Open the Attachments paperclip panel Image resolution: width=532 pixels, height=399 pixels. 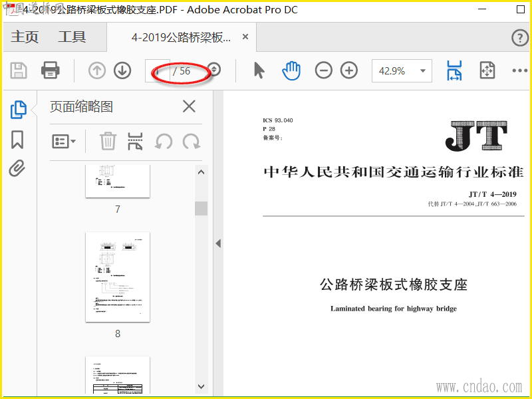(x=17, y=168)
